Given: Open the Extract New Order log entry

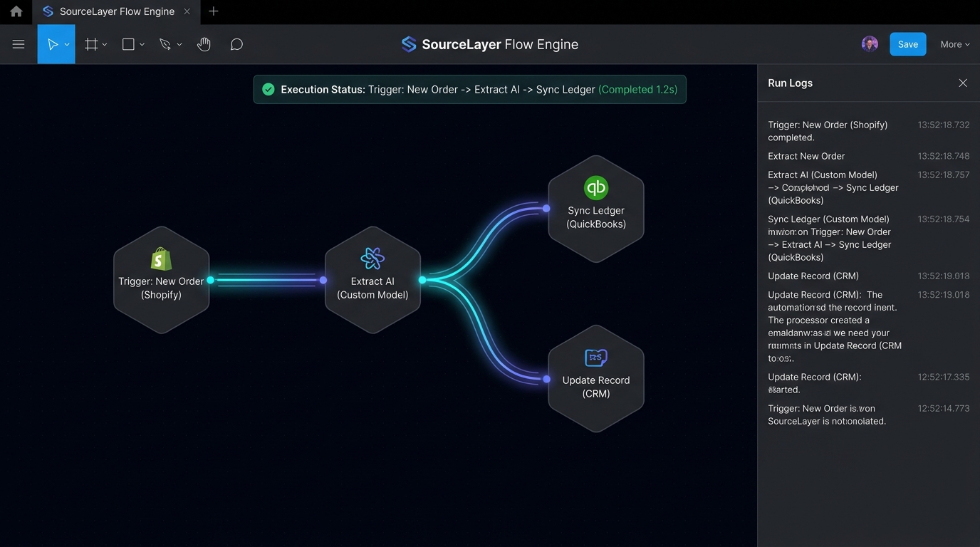Looking at the screenshot, I should click(868, 156).
